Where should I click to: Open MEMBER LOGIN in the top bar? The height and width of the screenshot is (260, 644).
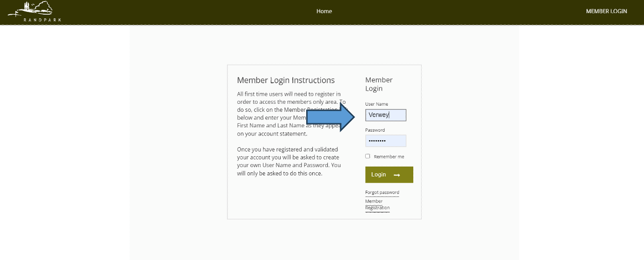(x=606, y=11)
